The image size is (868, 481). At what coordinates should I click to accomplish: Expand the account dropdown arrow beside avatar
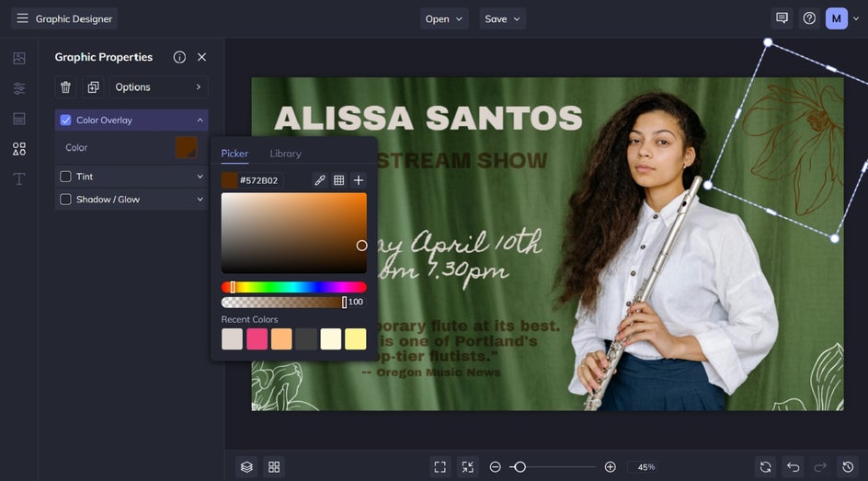pyautogui.click(x=856, y=18)
